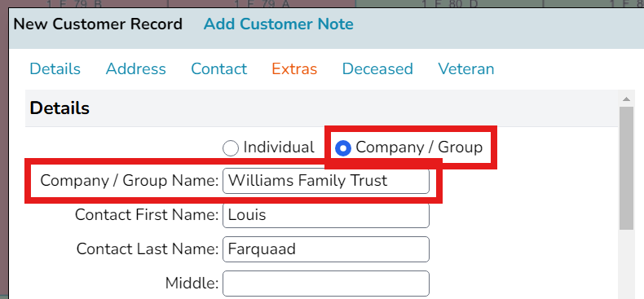The image size is (644, 299).
Task: Select the Individual radio button
Action: [x=231, y=148]
